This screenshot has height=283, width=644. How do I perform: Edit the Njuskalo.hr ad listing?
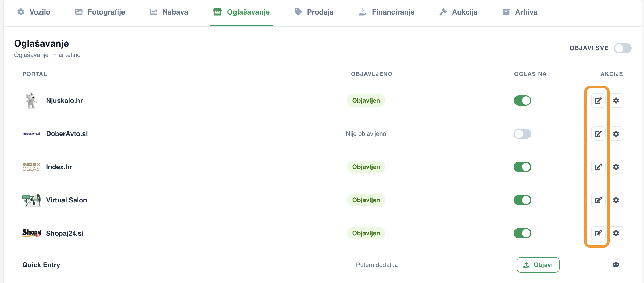pos(598,101)
